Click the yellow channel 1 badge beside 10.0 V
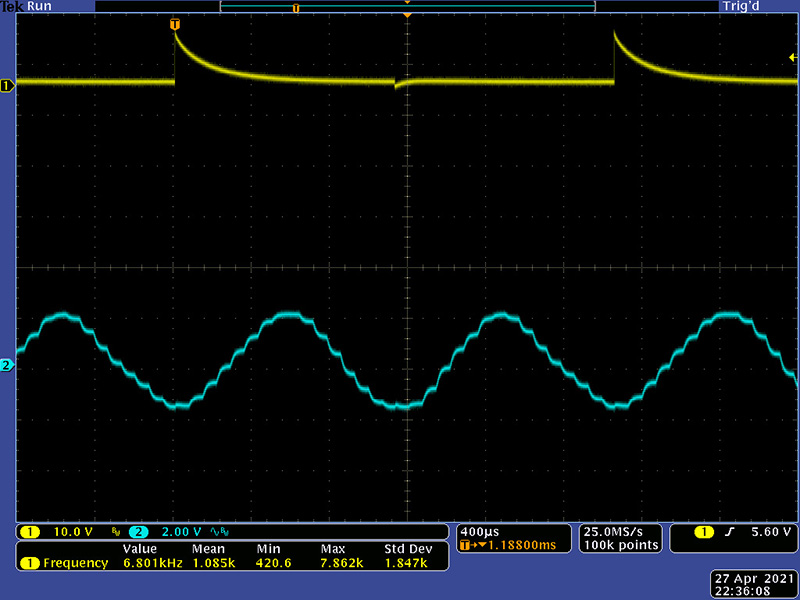 click(30, 531)
